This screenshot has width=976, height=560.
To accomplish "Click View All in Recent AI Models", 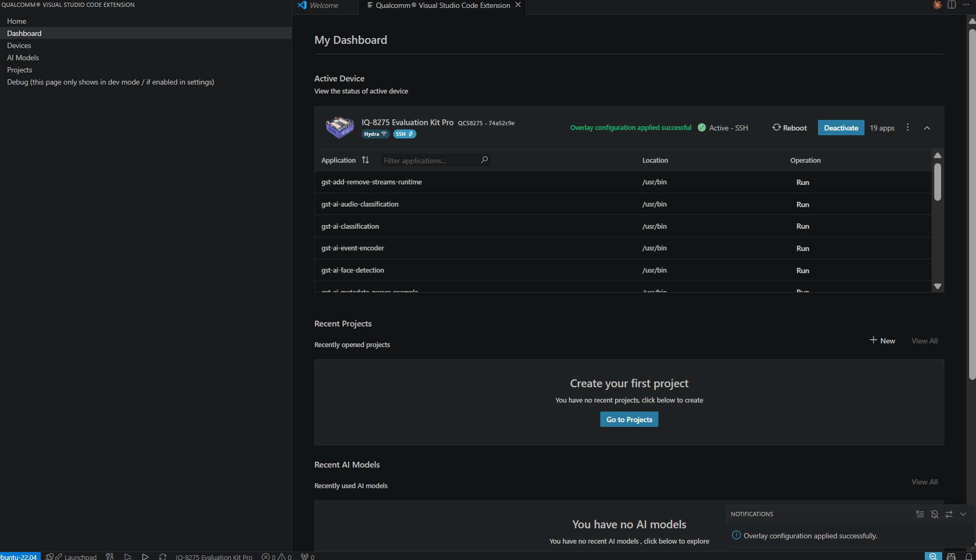I will (x=924, y=482).
